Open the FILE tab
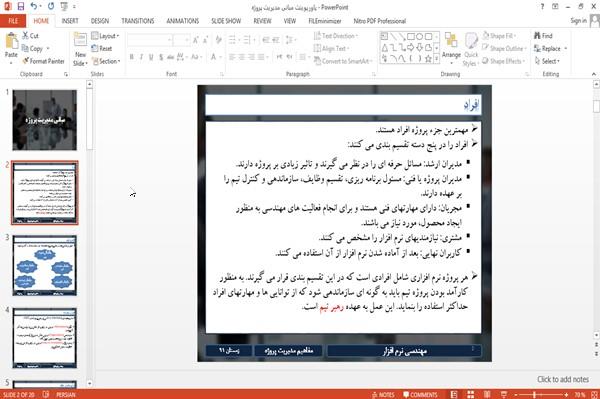 click(x=13, y=21)
